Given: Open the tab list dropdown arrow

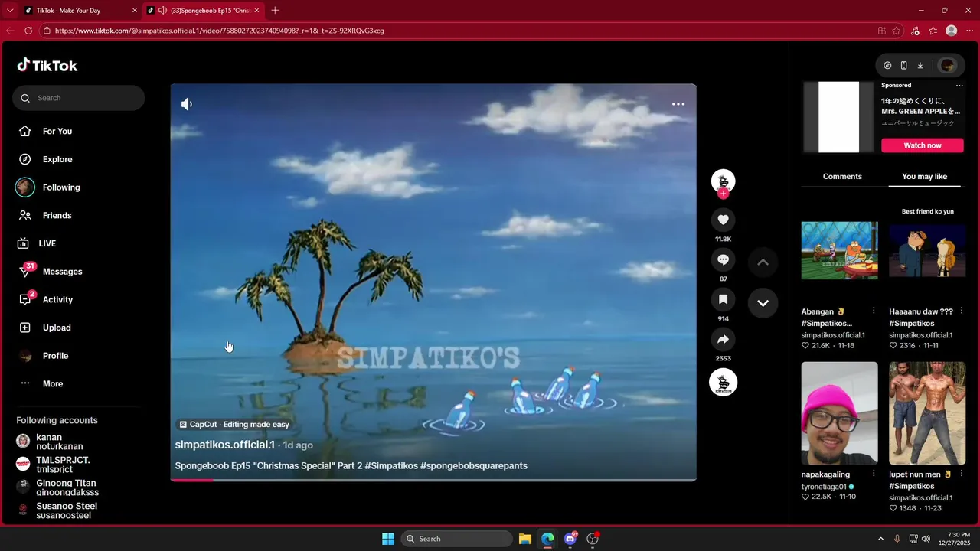Looking at the screenshot, I should 10,11.
